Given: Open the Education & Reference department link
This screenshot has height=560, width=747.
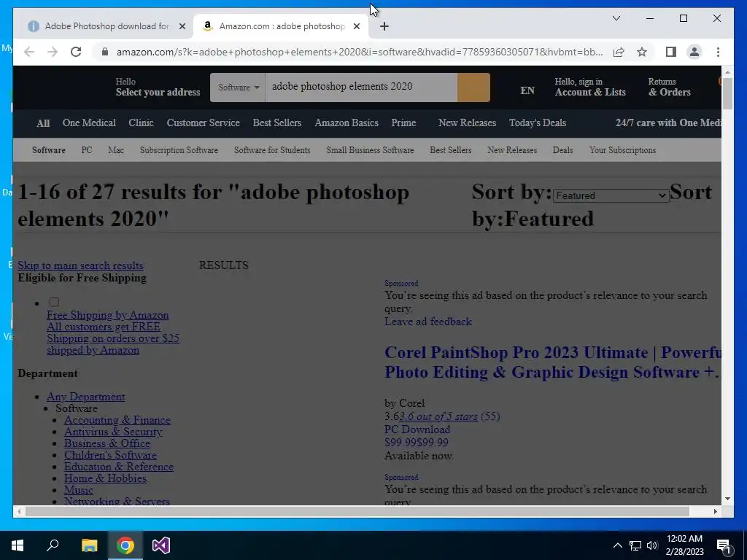Looking at the screenshot, I should [119, 467].
